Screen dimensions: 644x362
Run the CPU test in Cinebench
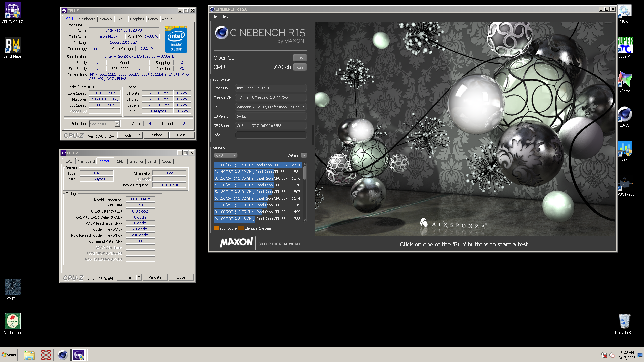tap(300, 67)
